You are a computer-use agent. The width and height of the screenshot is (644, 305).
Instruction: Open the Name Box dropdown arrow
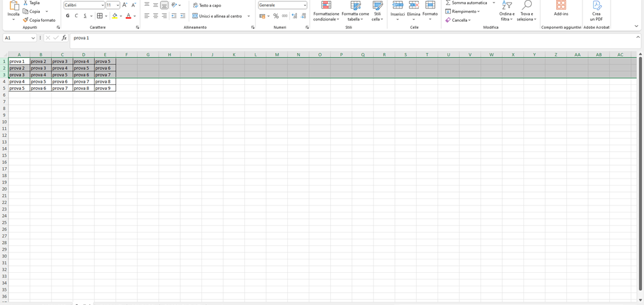tap(33, 38)
